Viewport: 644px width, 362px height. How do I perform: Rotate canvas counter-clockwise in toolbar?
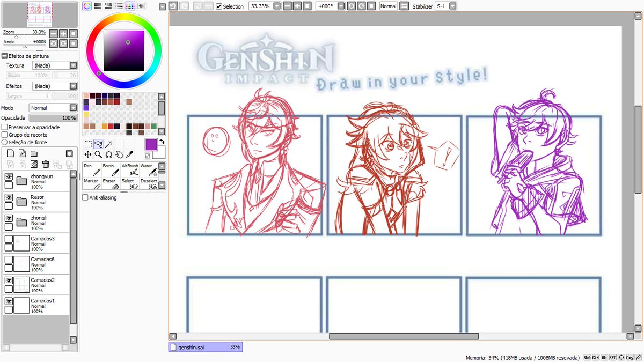tap(351, 6)
